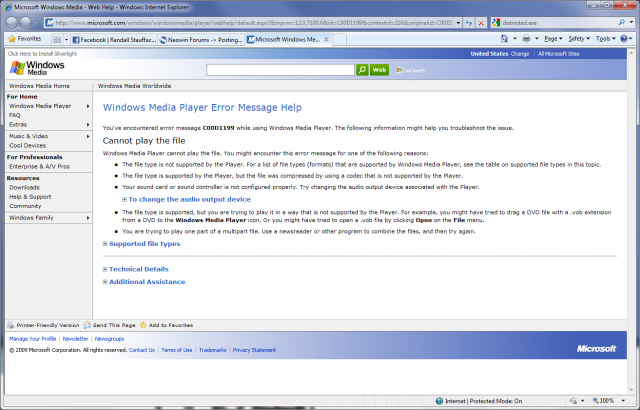The width and height of the screenshot is (640, 410).
Task: Go back with the browser Back button
Action: tap(12, 23)
